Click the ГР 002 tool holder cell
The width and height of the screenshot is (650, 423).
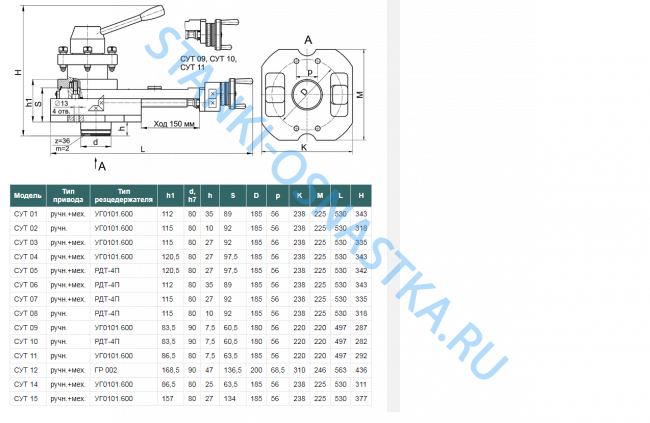tap(107, 369)
